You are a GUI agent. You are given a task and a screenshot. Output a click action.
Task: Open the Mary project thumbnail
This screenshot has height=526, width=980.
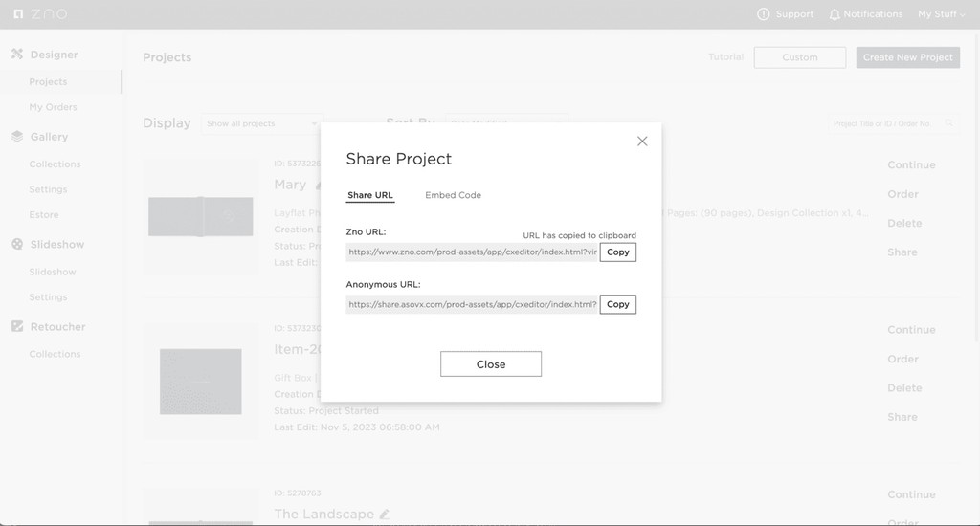(201, 217)
